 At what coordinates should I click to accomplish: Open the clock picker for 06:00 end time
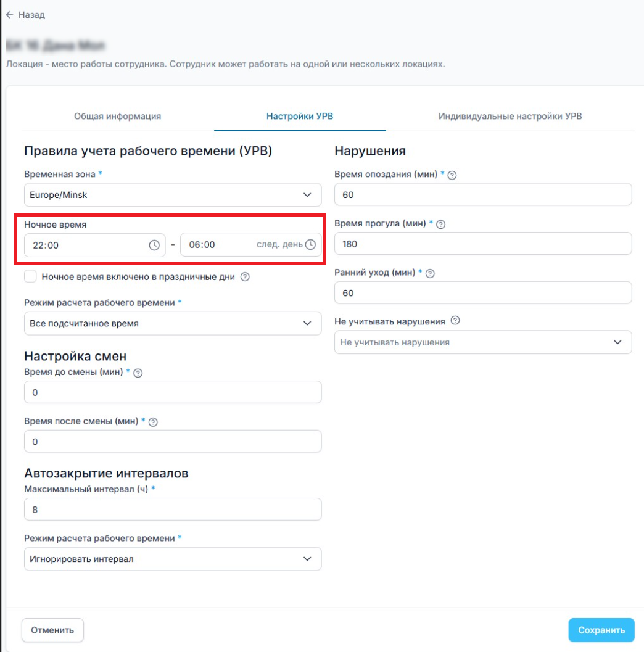pos(310,245)
